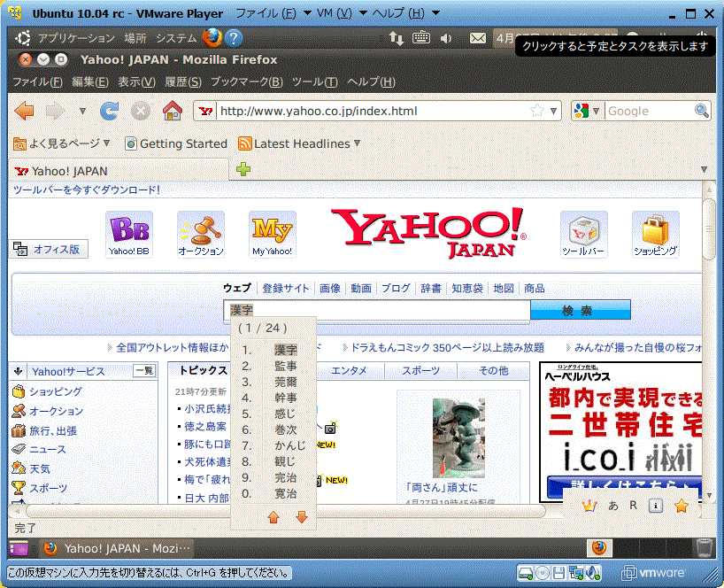The width and height of the screenshot is (724, 588).
Task: Click in the Google search box
Action: [649, 111]
